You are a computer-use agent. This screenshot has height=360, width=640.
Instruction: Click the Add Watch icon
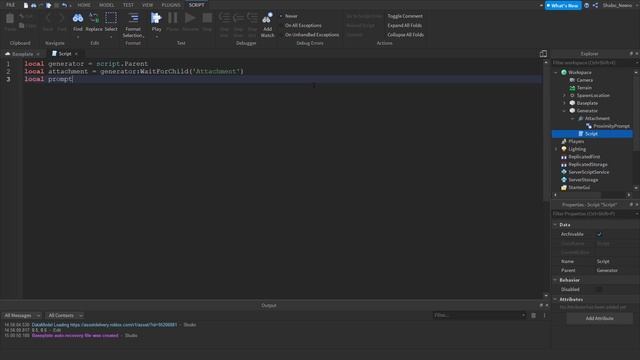pos(267,18)
